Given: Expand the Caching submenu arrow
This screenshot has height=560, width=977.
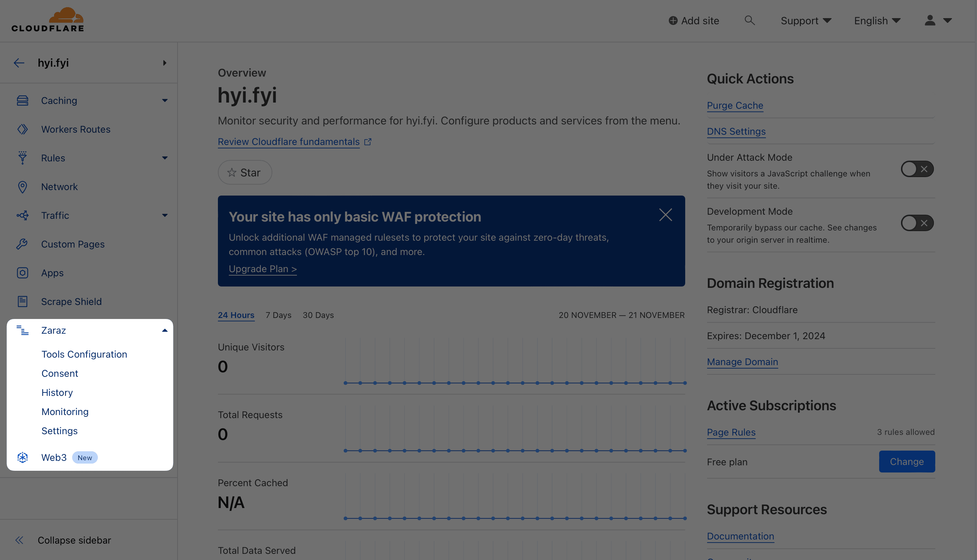Looking at the screenshot, I should pyautogui.click(x=165, y=101).
